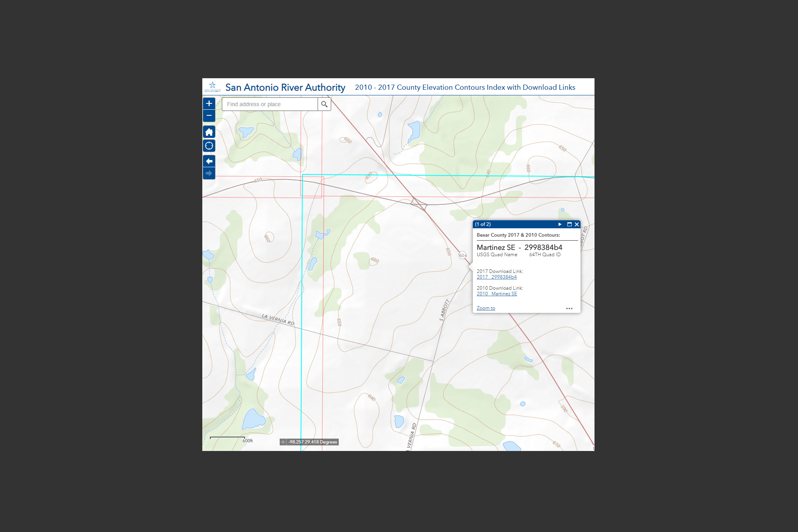Show next feature in popup
The height and width of the screenshot is (532, 798).
coord(560,224)
